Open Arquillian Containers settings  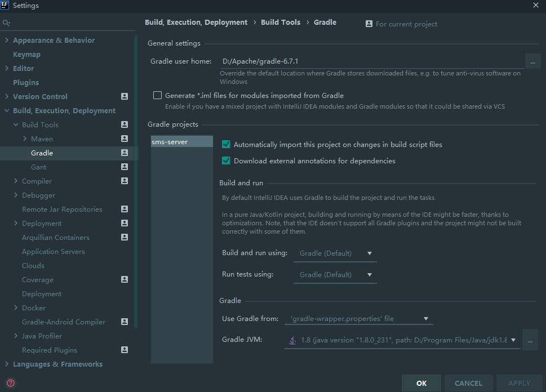coord(56,238)
